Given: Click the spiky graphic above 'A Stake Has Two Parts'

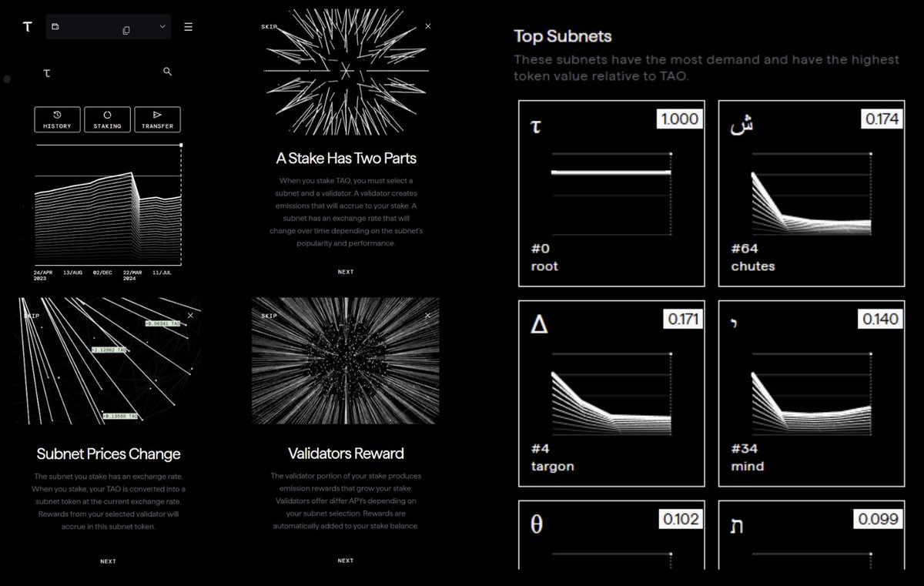Looking at the screenshot, I should (346, 71).
